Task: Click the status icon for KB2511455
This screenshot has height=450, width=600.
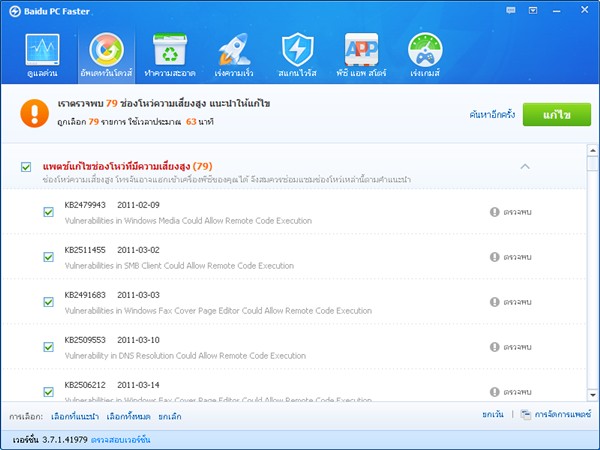Action: 495,257
